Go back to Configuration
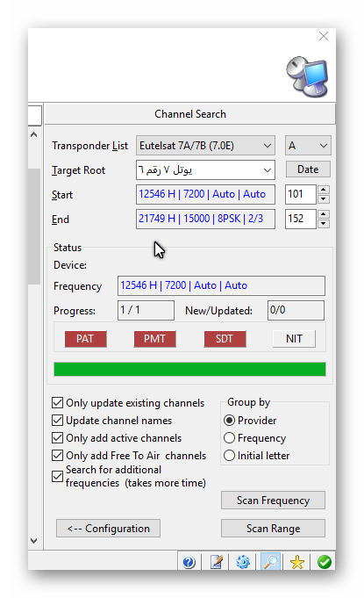Image resolution: width=364 pixels, height=598 pixels. 108,529
